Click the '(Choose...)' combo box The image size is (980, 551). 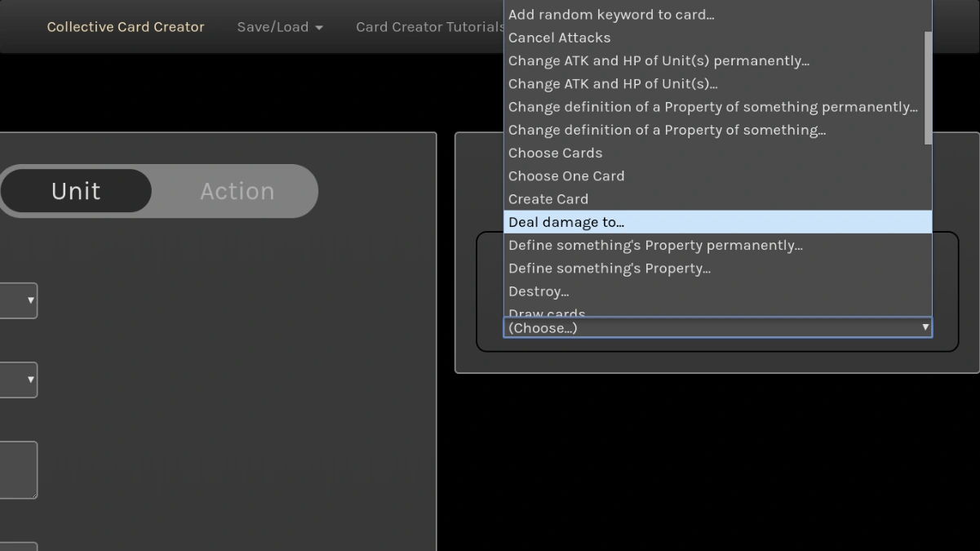[x=717, y=328]
